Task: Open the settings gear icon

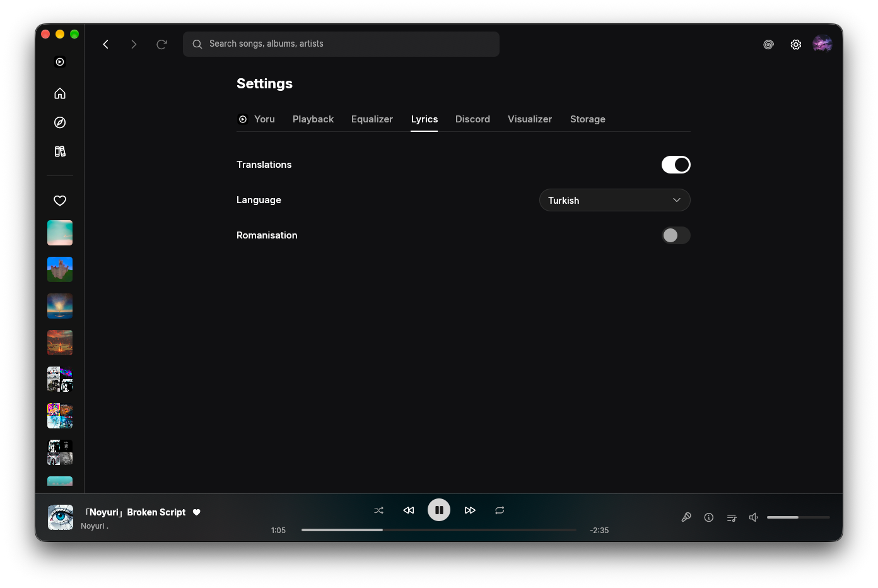Action: click(x=796, y=45)
